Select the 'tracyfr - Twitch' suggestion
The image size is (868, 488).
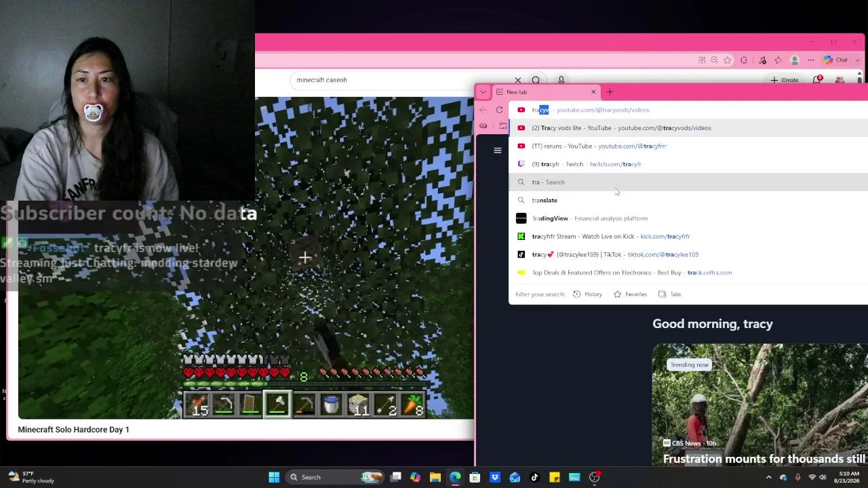point(688,164)
